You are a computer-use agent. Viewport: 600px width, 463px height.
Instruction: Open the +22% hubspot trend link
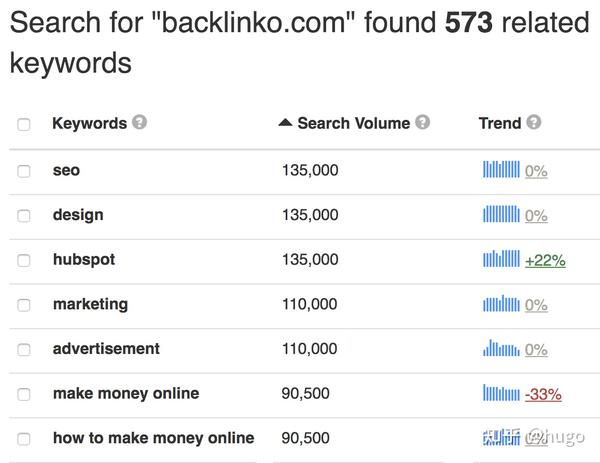(x=545, y=261)
